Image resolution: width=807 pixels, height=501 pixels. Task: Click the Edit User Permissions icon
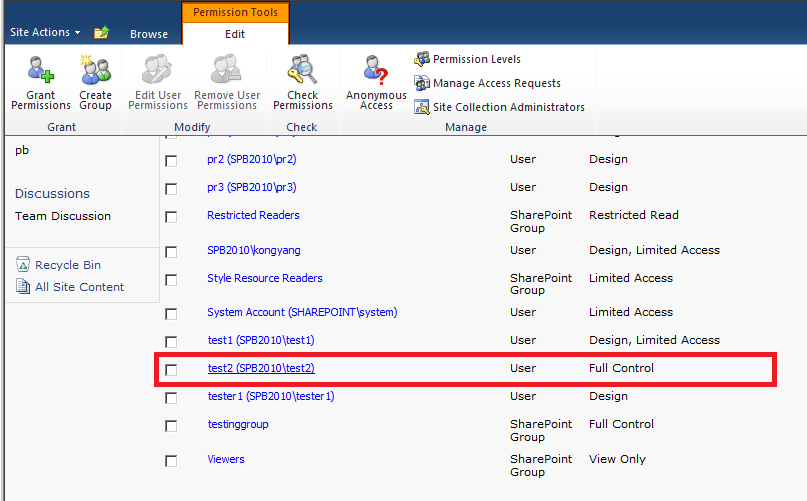[157, 70]
